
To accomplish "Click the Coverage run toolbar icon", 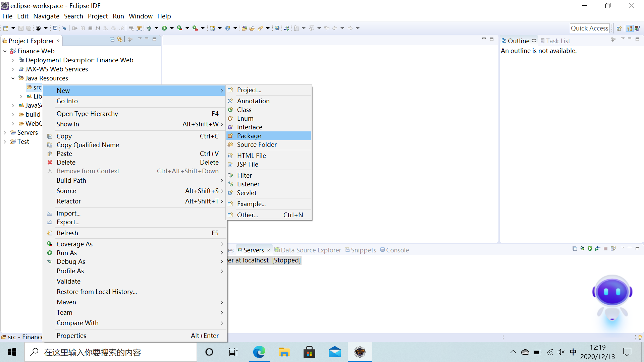I will tap(180, 28).
